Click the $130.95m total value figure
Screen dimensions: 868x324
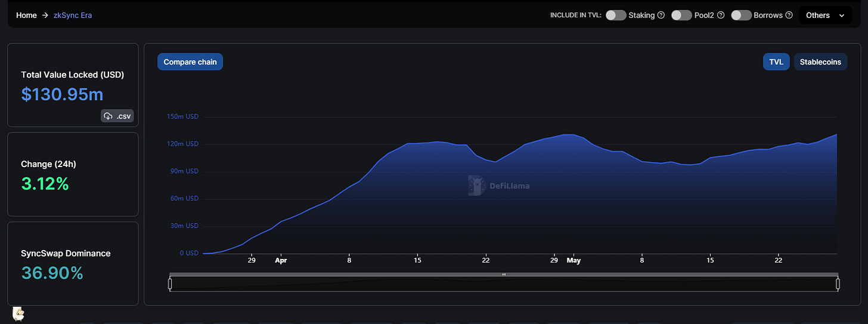pyautogui.click(x=62, y=94)
